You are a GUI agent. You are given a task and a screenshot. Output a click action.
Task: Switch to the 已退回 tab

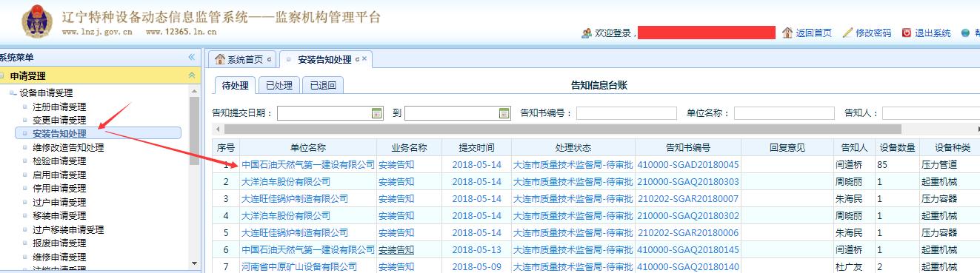(323, 86)
